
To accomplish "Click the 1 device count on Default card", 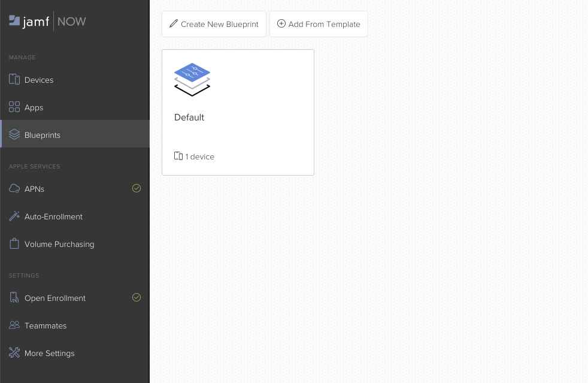I will pos(195,156).
